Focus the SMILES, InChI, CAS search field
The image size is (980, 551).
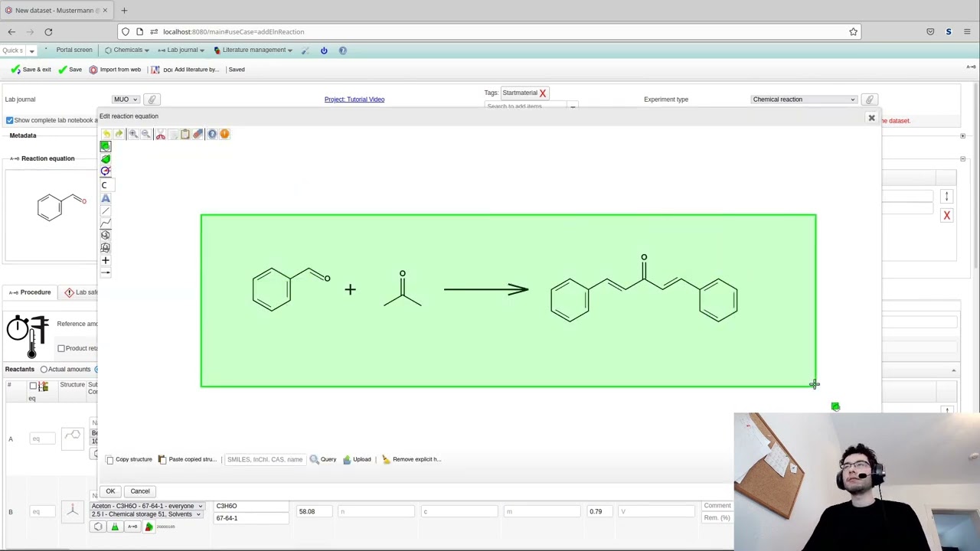(x=264, y=459)
